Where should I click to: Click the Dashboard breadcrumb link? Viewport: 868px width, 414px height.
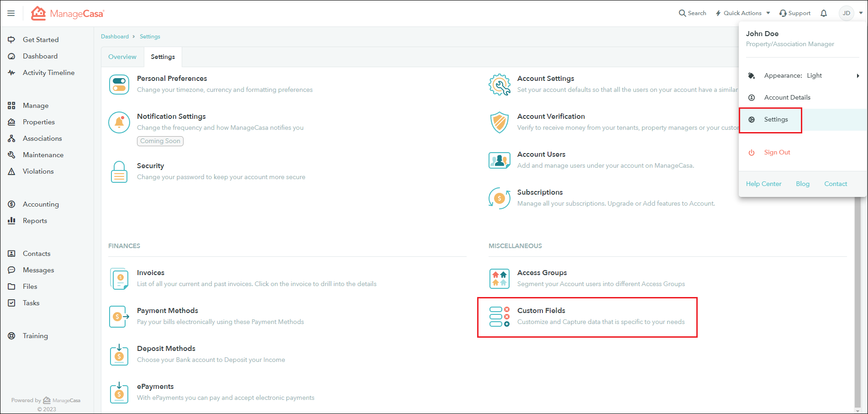[115, 36]
